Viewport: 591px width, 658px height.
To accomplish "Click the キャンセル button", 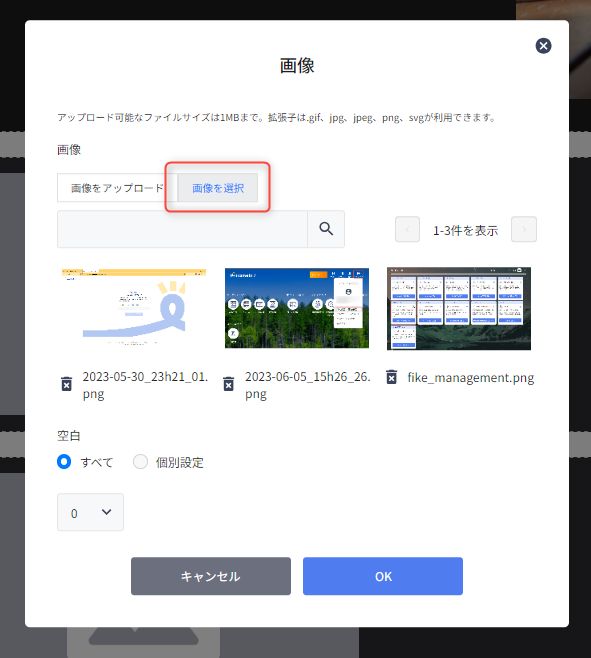I will [x=211, y=576].
